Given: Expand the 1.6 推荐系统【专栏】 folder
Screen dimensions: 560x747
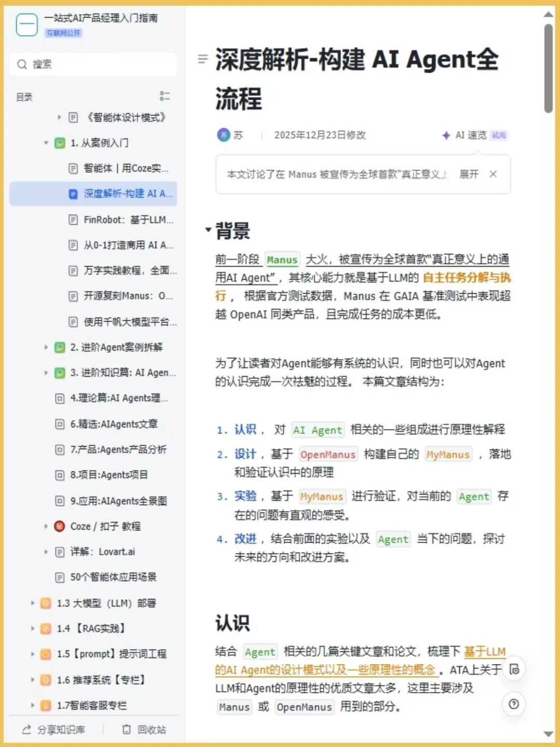Looking at the screenshot, I should (x=32, y=680).
